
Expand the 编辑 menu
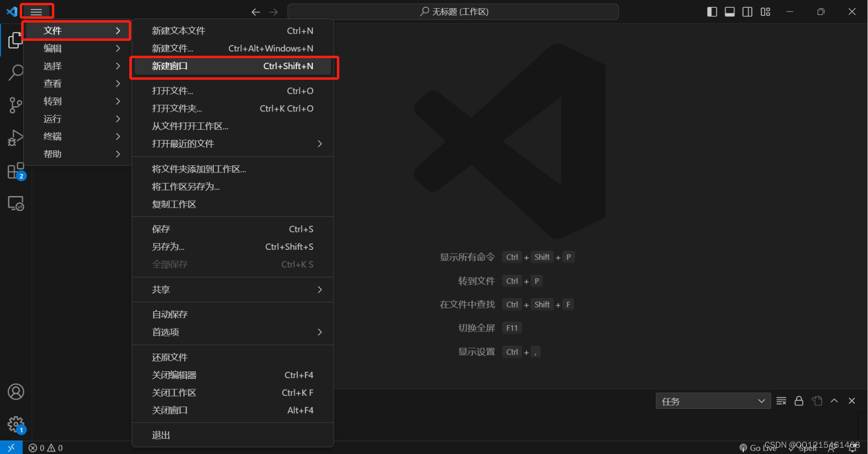coord(77,48)
